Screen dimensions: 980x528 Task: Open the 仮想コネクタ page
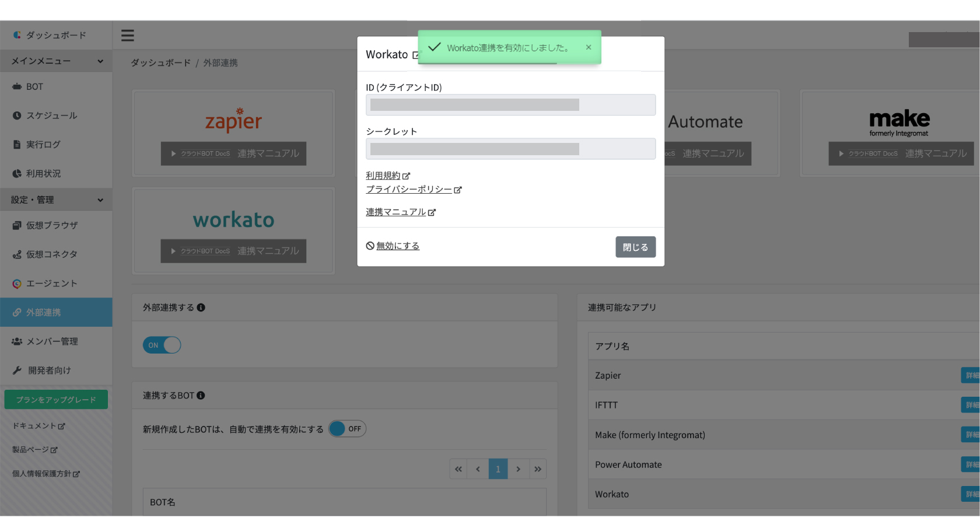click(56, 254)
